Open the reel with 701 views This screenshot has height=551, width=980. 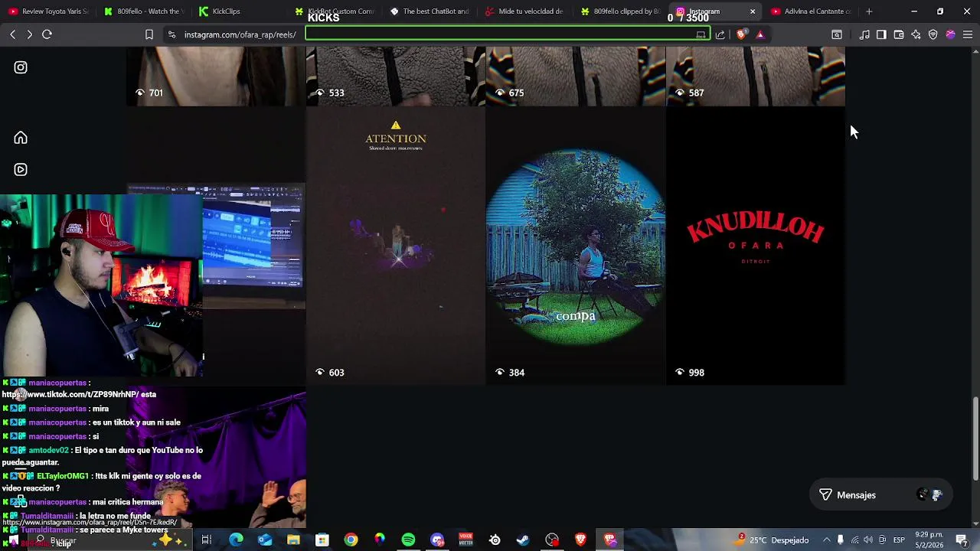tap(216, 77)
